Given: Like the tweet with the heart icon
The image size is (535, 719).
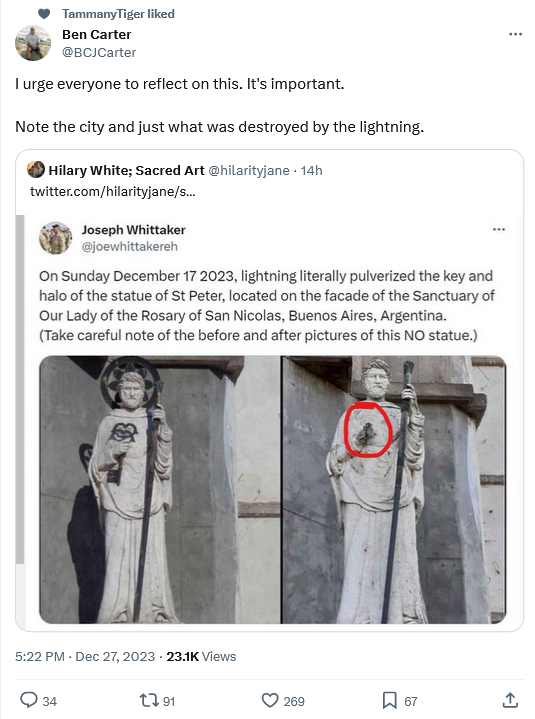Looking at the screenshot, I should [x=270, y=701].
